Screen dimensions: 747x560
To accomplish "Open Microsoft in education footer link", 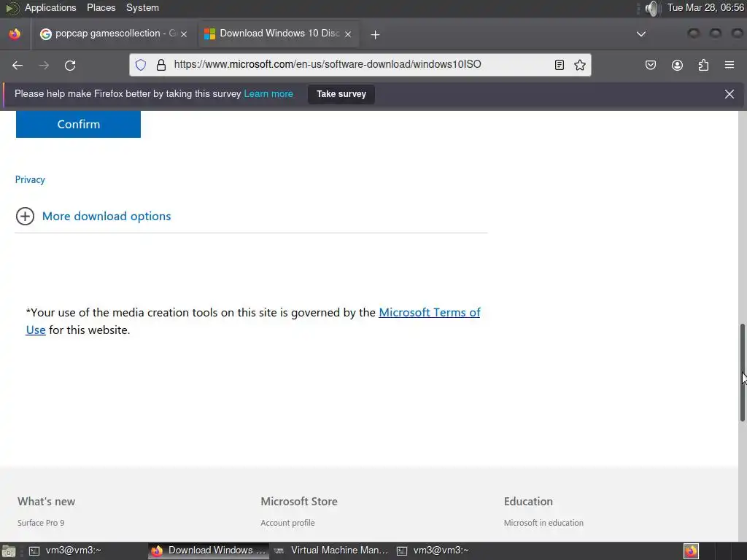I will point(543,523).
